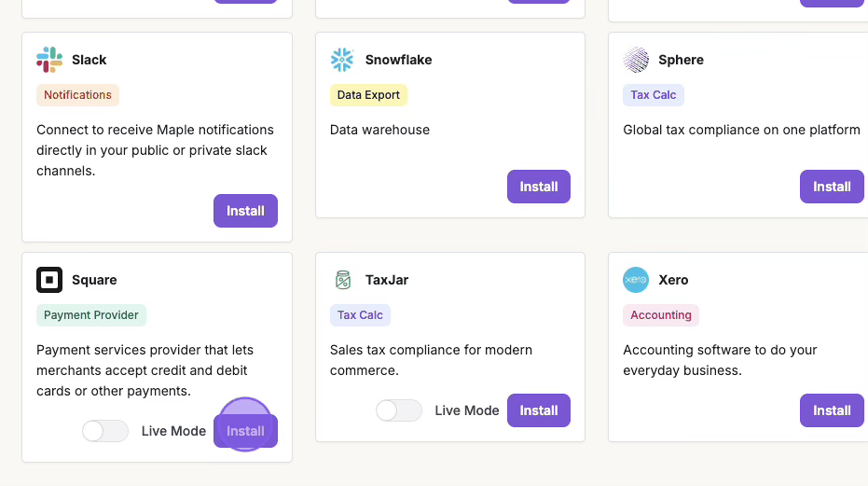Install the TaxJar integration
This screenshot has height=486, width=868.
[x=538, y=410]
